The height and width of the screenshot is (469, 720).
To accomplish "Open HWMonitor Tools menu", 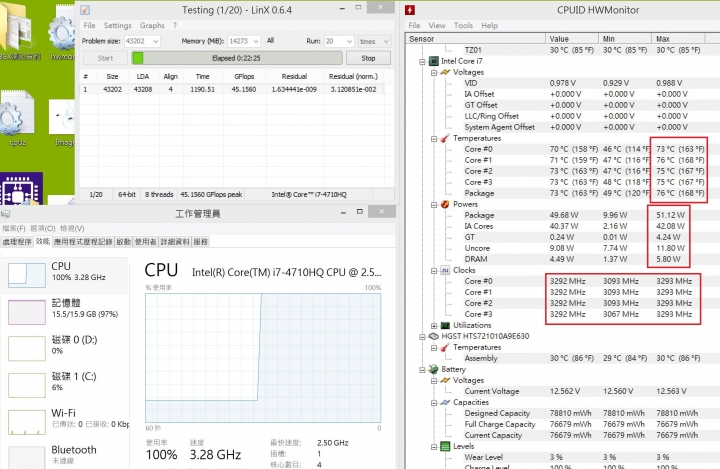I will [x=463, y=25].
